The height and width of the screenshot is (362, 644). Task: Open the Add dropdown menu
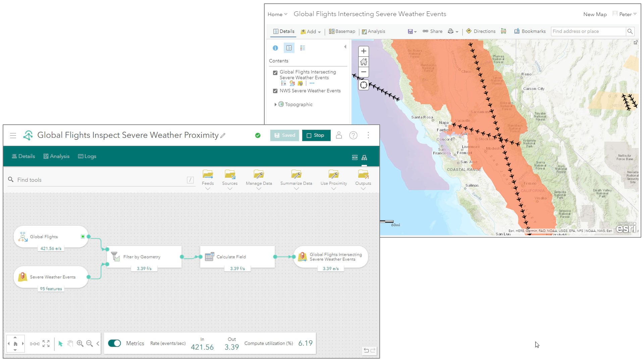(311, 32)
